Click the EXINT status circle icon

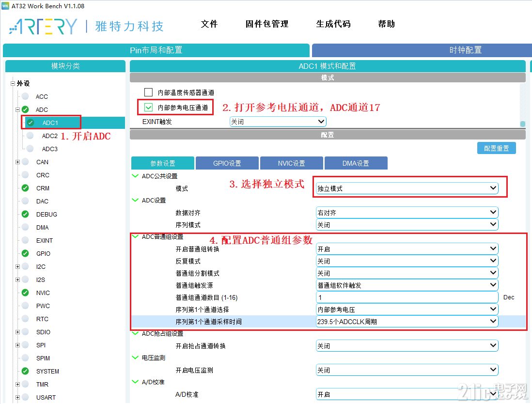[x=25, y=240]
